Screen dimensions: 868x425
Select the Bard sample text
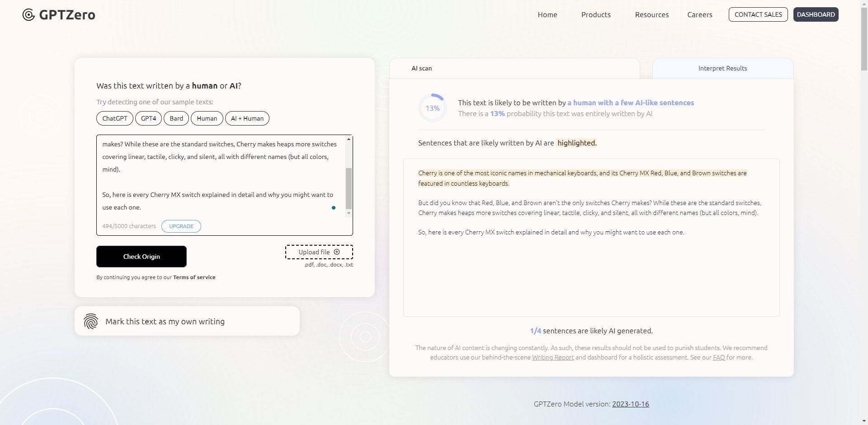pyautogui.click(x=176, y=118)
